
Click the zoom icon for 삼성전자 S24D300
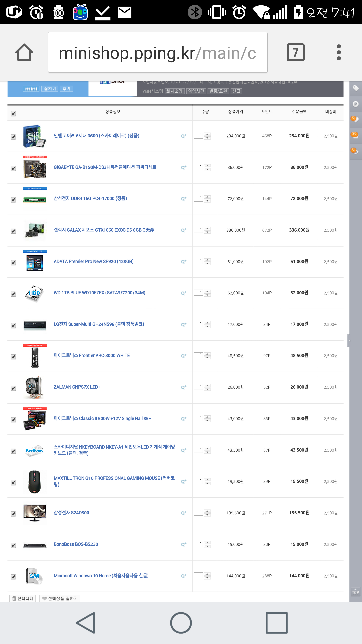pyautogui.click(x=184, y=513)
